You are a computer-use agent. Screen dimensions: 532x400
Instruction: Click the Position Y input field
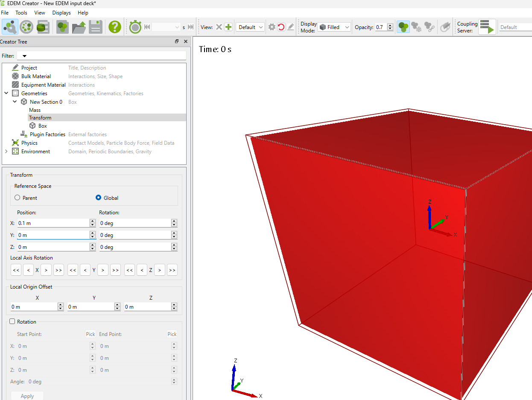[53, 235]
